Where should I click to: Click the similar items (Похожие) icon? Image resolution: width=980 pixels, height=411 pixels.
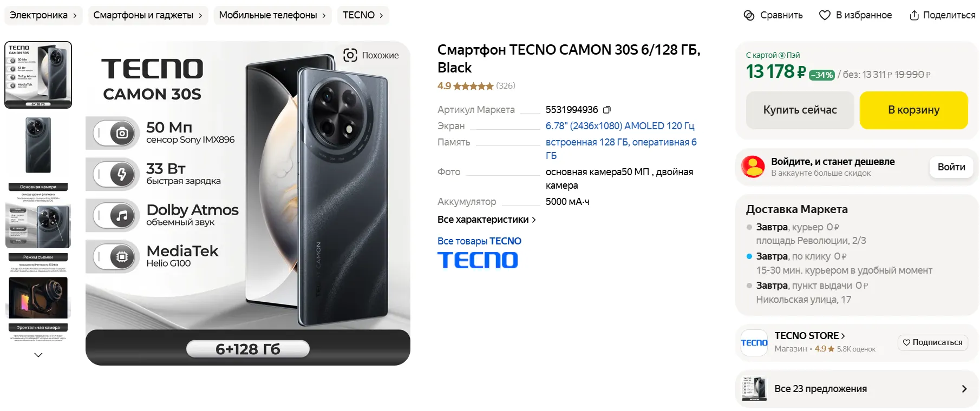click(350, 55)
